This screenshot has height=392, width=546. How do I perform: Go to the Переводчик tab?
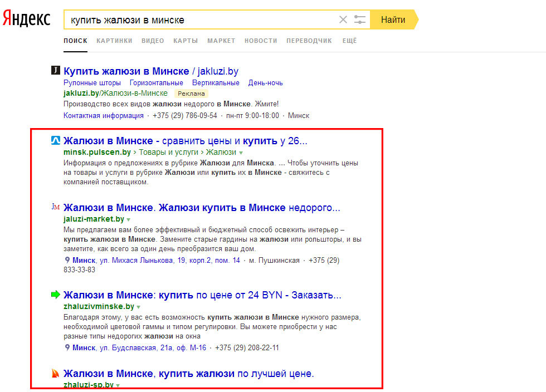309,41
